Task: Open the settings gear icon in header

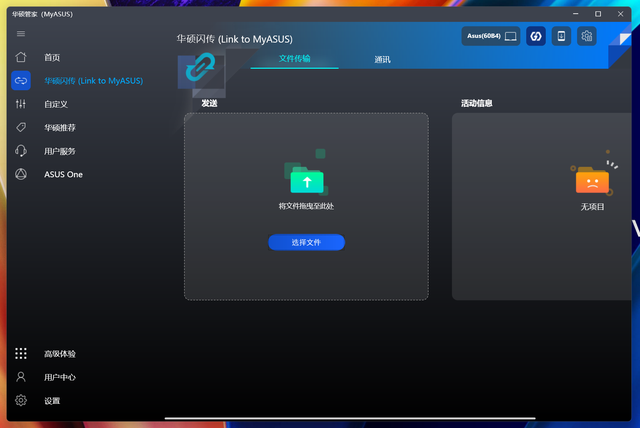Action: coord(587,36)
